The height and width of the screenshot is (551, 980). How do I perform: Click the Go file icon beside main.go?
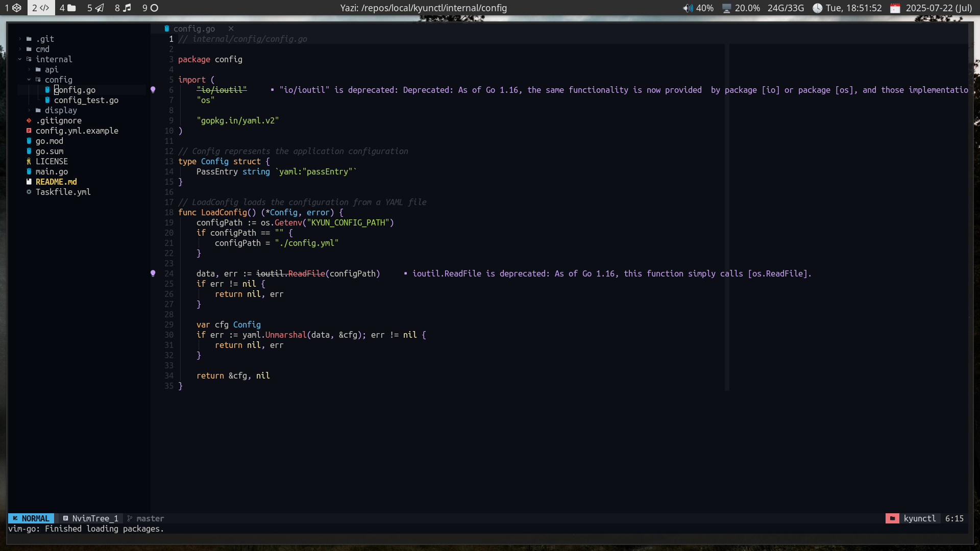pos(29,172)
